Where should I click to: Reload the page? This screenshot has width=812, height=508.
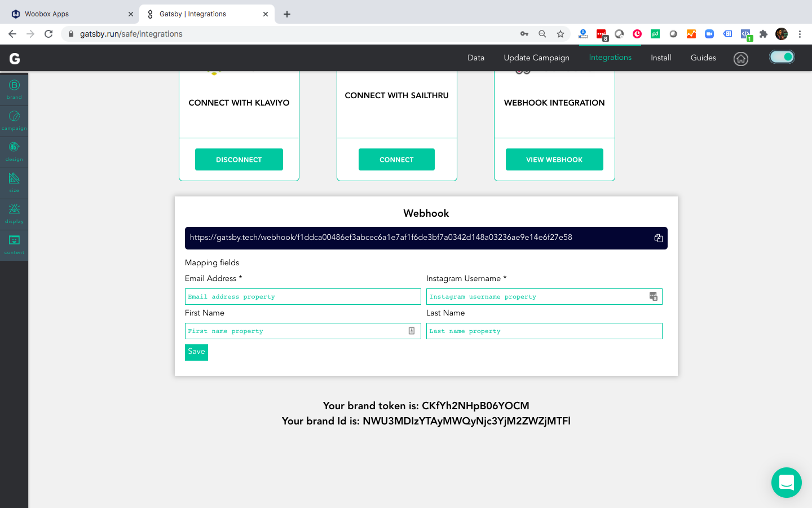point(48,34)
